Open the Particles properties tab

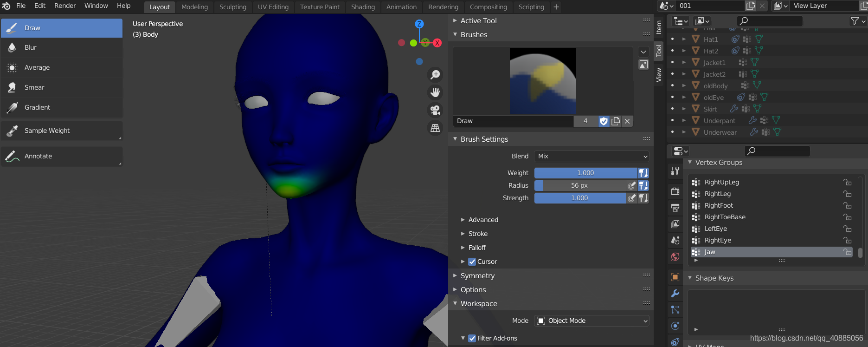pyautogui.click(x=675, y=309)
